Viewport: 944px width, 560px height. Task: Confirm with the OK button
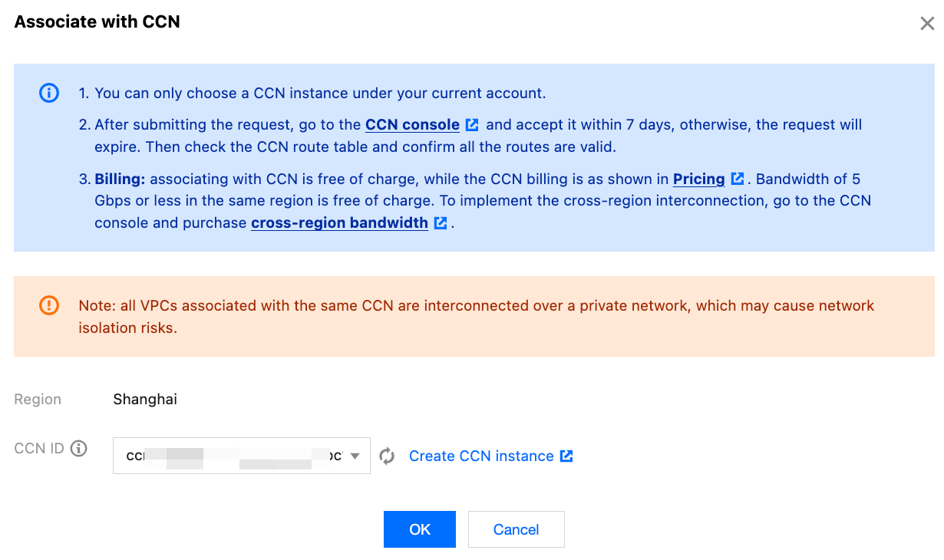point(420,529)
